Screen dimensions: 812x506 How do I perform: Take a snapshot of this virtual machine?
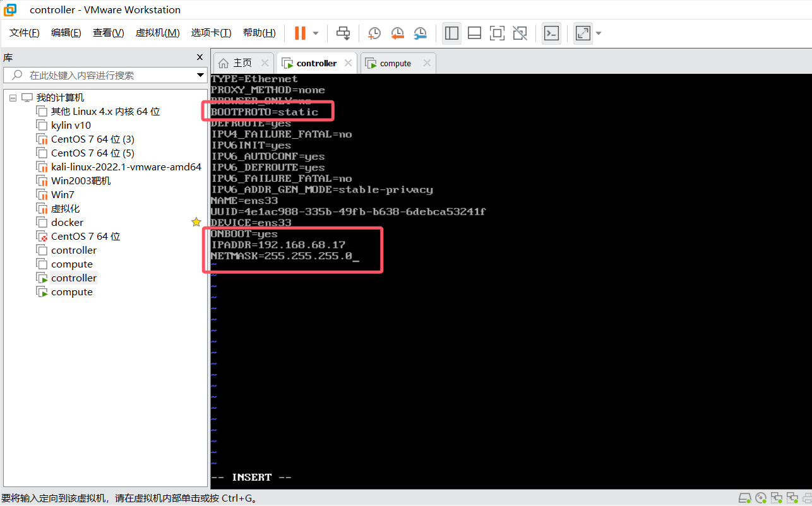374,33
